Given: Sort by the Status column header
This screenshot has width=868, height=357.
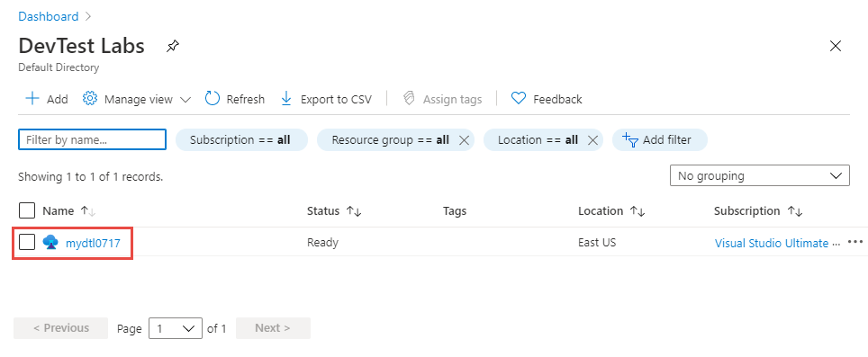Looking at the screenshot, I should (334, 211).
